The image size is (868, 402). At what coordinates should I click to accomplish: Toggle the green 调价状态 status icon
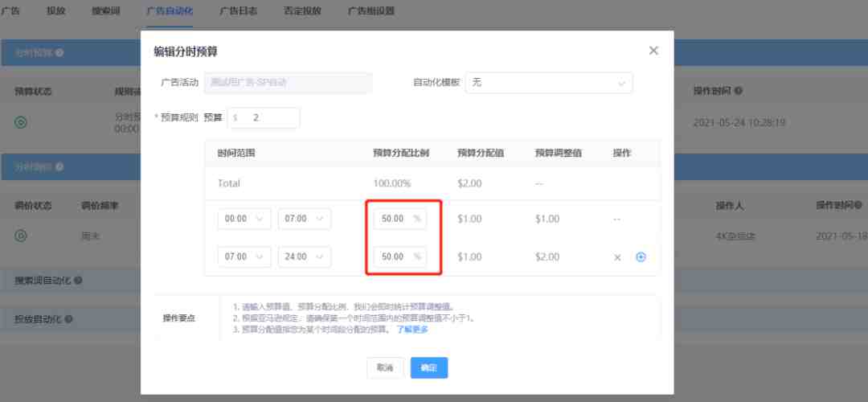(x=22, y=236)
